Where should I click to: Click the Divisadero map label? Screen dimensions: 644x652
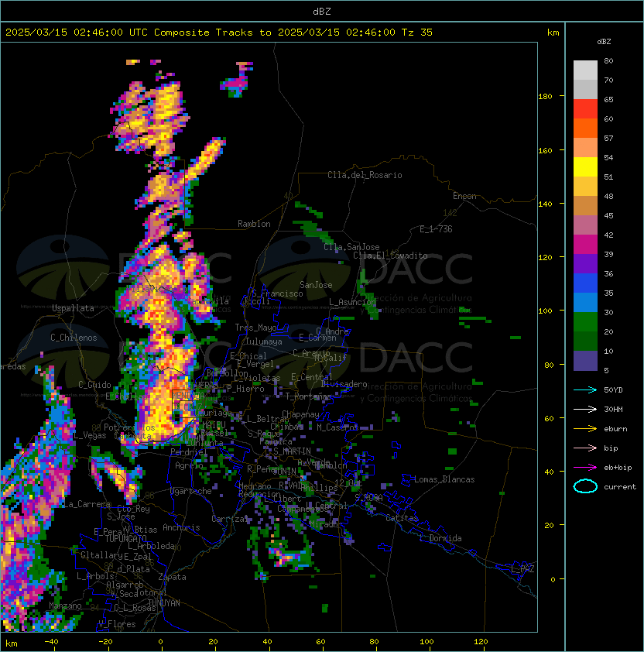(x=344, y=384)
